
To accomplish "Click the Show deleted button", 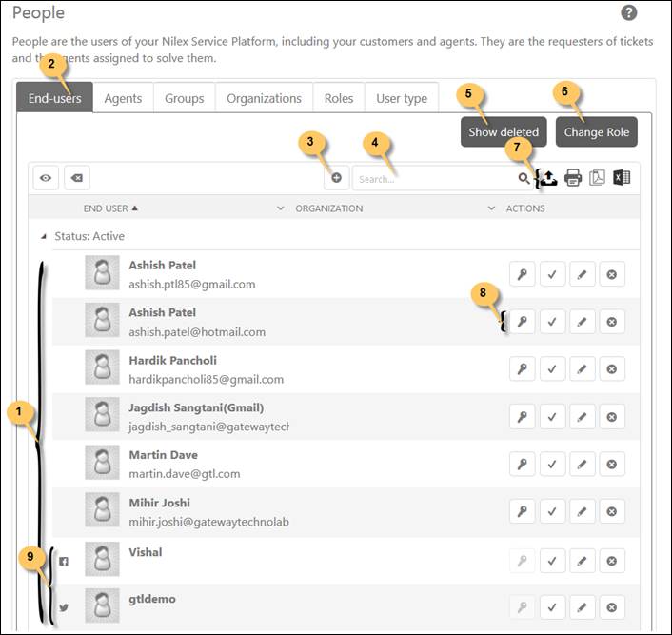I will 504,132.
